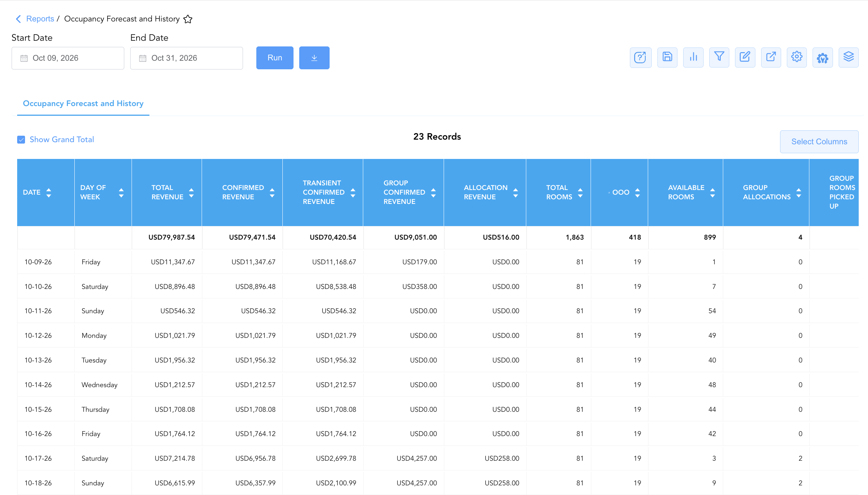Sort the Total Revenue column
Viewport: 868px width, 495px height.
(191, 192)
